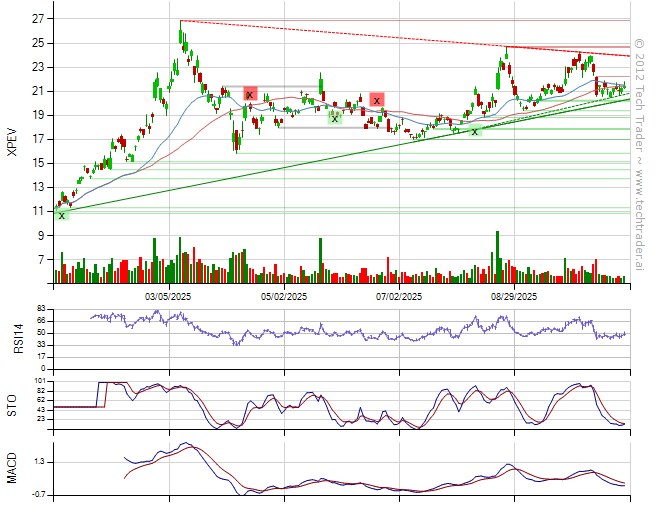Select the 07/02/2025 date label
The width and height of the screenshot is (657, 514).
397,296
